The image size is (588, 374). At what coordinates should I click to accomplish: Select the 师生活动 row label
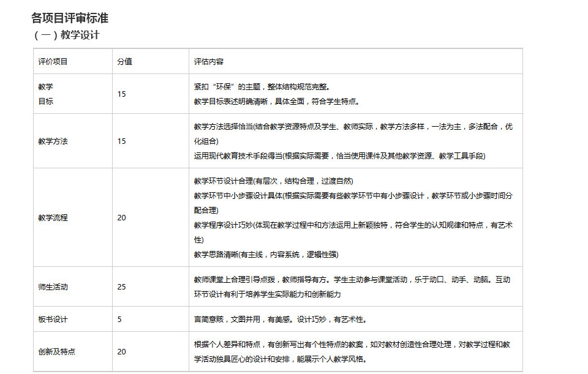pyautogui.click(x=53, y=286)
